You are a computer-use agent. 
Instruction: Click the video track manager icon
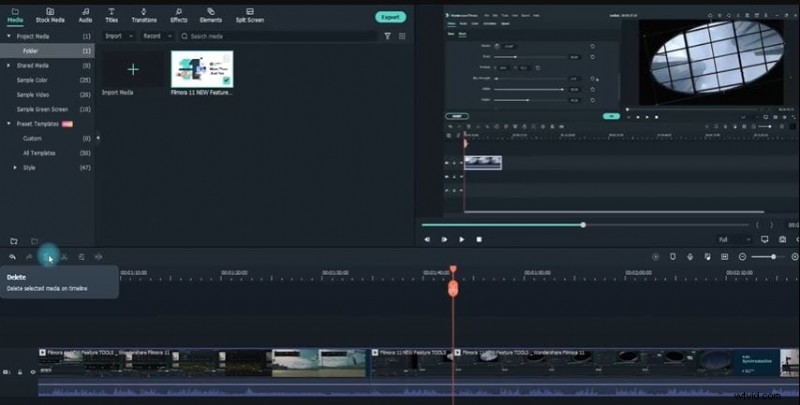pos(7,372)
